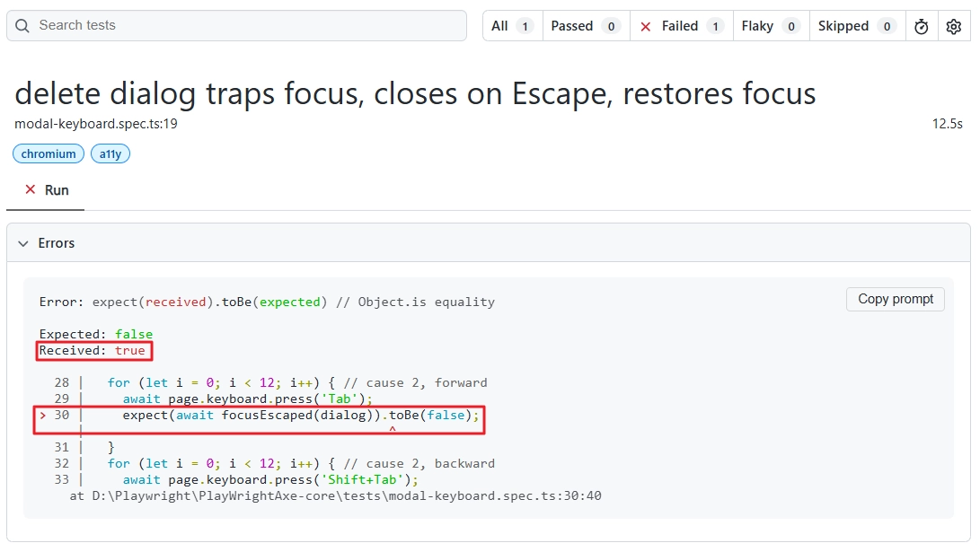
Task: Click the test title heading
Action: pos(415,93)
